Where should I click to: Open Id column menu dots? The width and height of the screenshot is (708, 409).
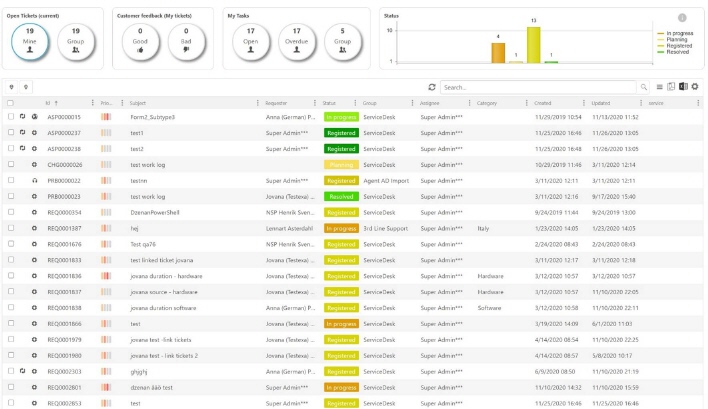93,103
